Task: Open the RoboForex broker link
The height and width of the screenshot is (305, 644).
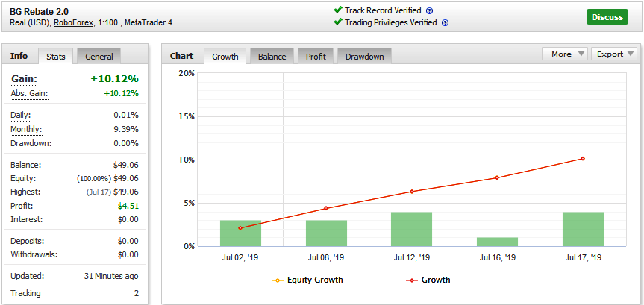Action: click(74, 23)
